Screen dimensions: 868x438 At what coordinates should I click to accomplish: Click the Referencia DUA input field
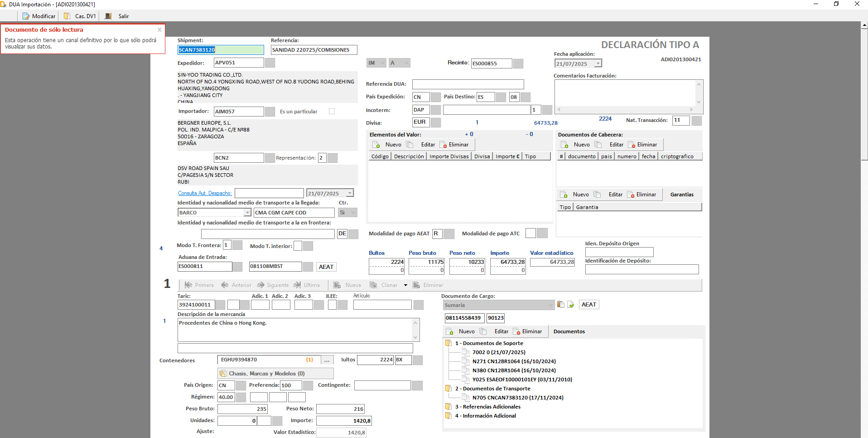[x=468, y=84]
